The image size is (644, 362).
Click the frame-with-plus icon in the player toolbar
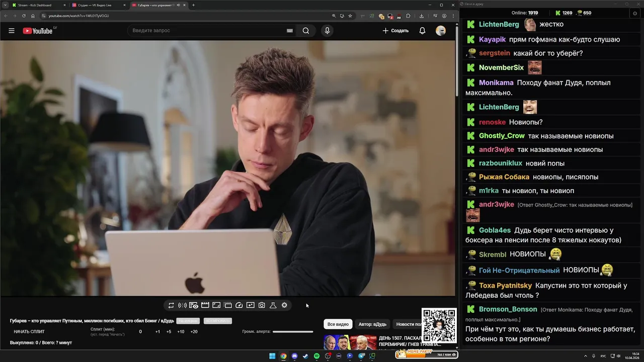tap(250, 305)
